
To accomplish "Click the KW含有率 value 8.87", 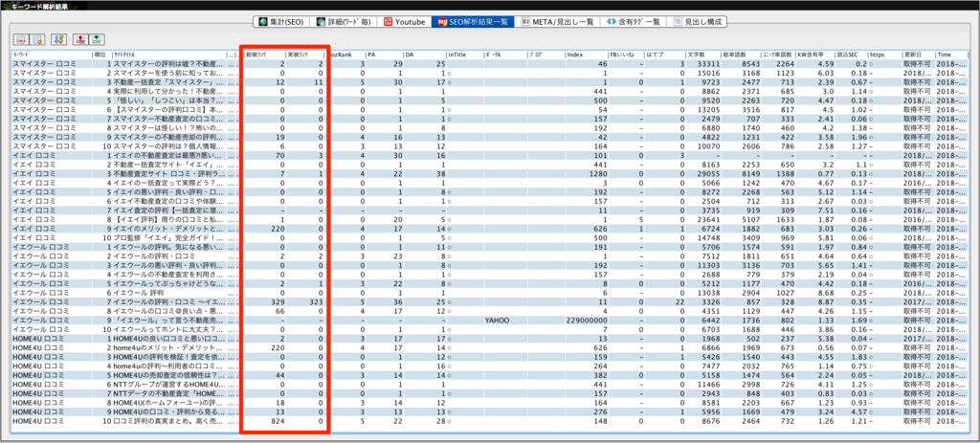I will (x=826, y=301).
